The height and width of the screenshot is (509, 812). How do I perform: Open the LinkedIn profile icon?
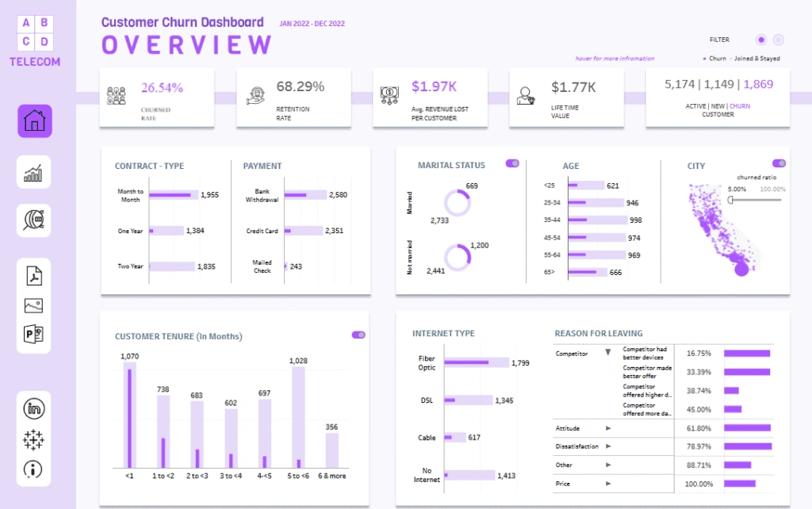coord(34,409)
